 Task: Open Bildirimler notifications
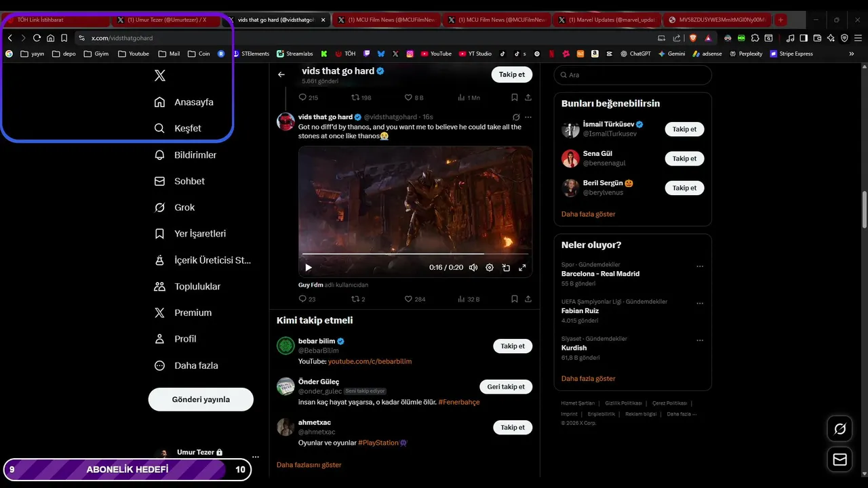click(185, 155)
